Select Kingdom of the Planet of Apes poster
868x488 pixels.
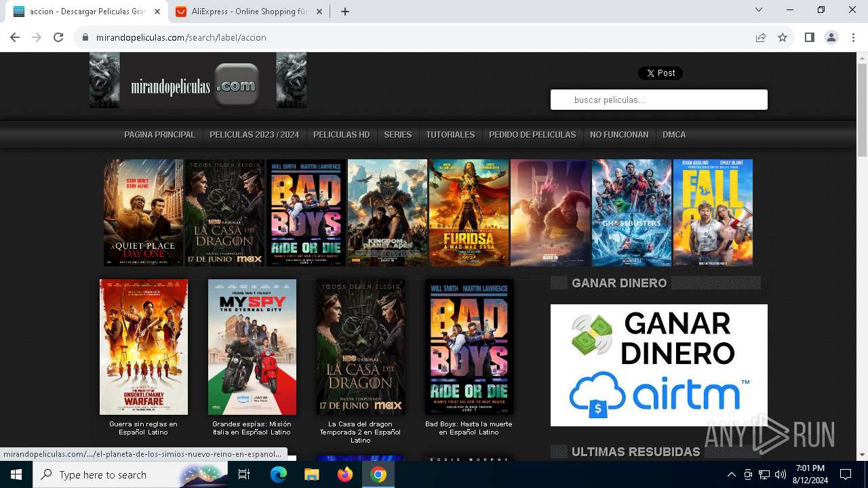(388, 213)
